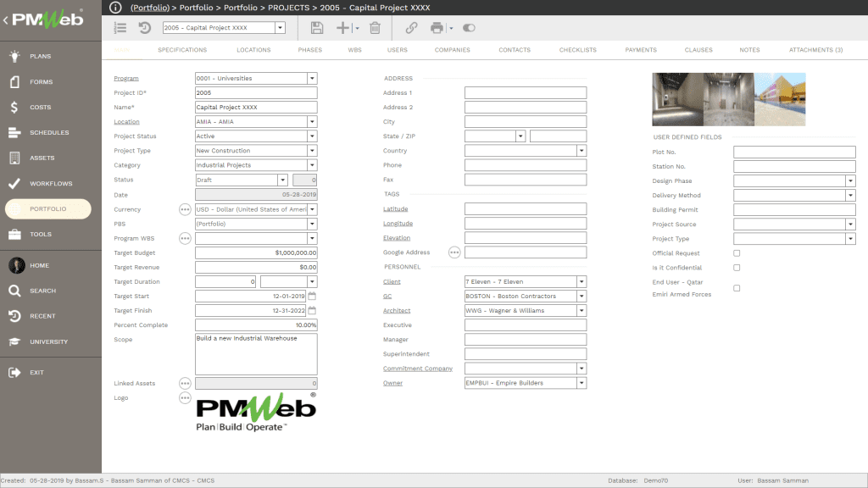Select the Portfolio sidebar button
Viewport: 868px width, 488px height.
48,208
